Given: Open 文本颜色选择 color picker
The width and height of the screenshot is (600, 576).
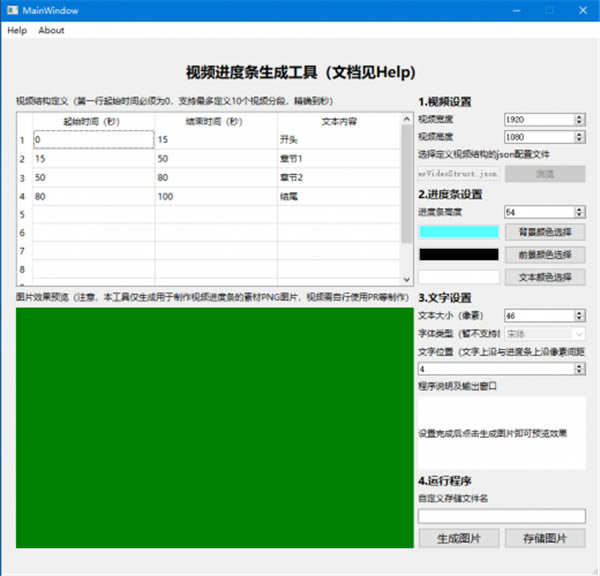Looking at the screenshot, I should (545, 277).
